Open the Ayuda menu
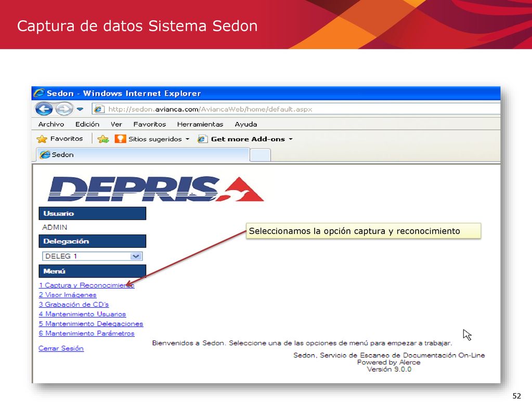Image resolution: width=532 pixels, height=407 pixels. tap(245, 124)
